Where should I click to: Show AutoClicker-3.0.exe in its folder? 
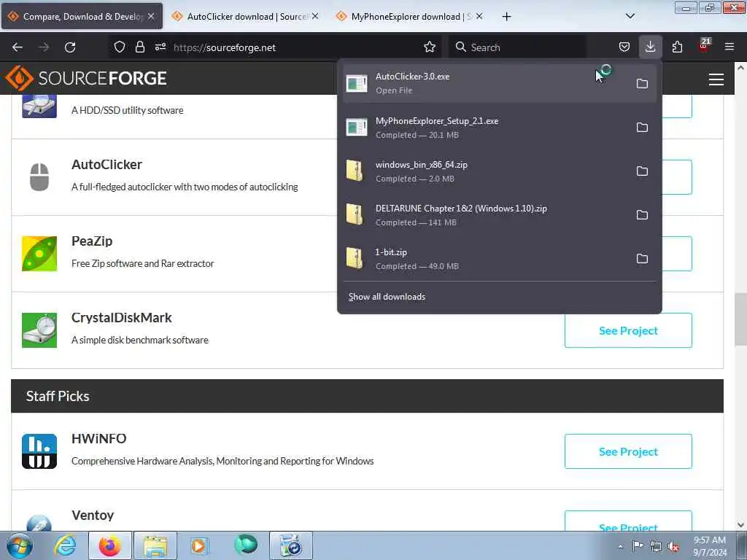point(642,83)
